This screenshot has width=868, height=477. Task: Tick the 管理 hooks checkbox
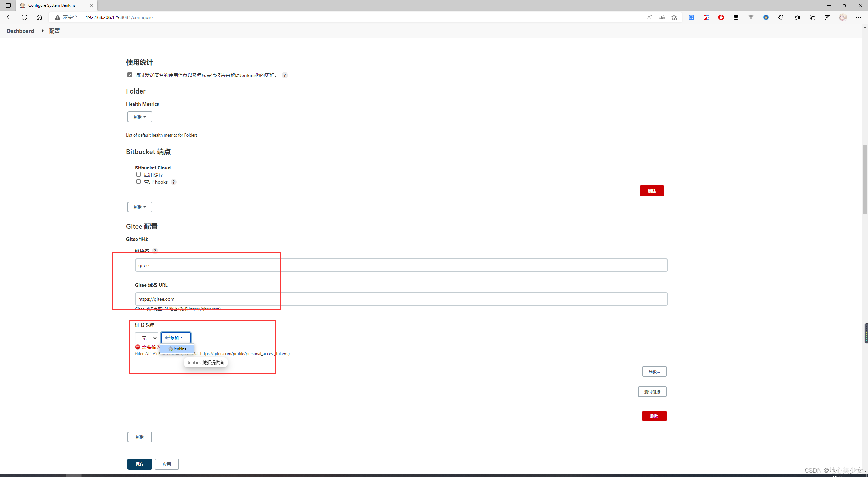click(138, 182)
